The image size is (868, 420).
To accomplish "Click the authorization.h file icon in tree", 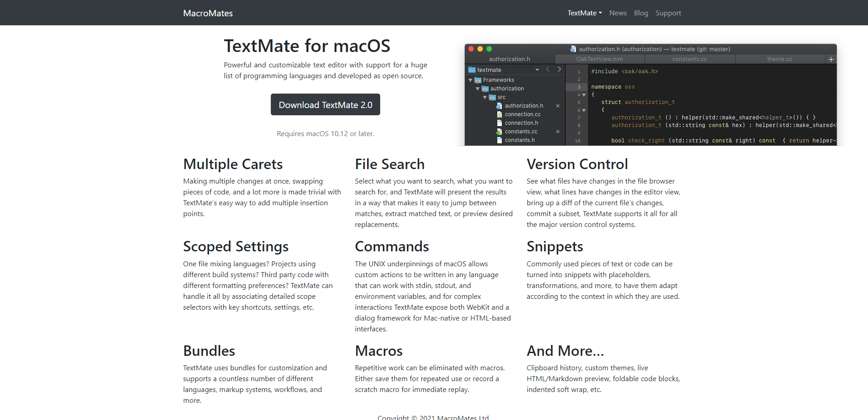I will (499, 106).
